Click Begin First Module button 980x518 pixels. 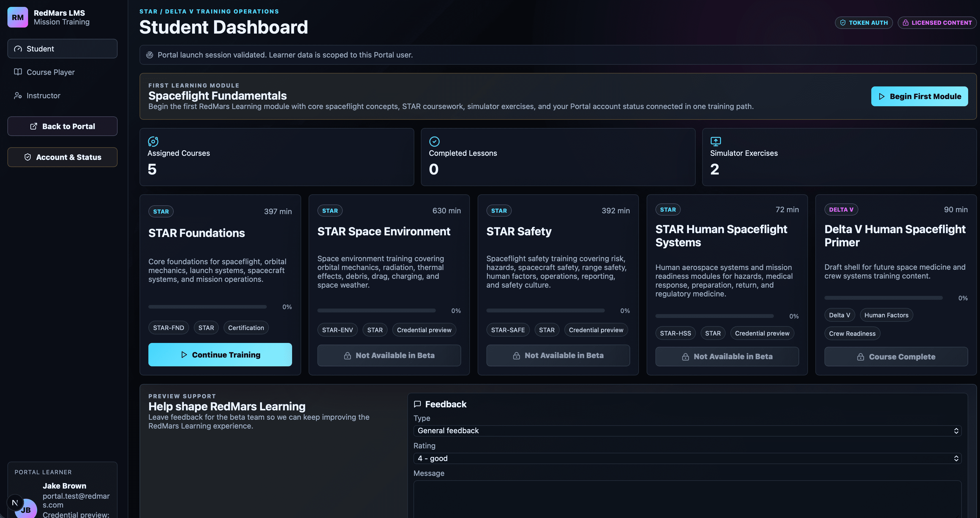pos(919,97)
